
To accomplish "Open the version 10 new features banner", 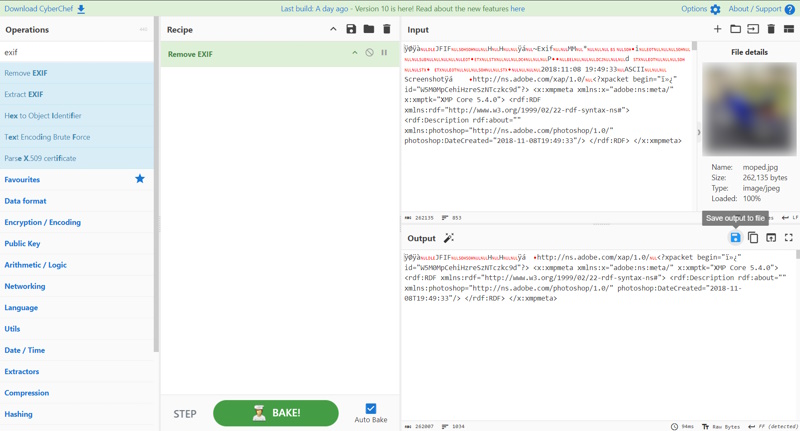I will pyautogui.click(x=403, y=9).
